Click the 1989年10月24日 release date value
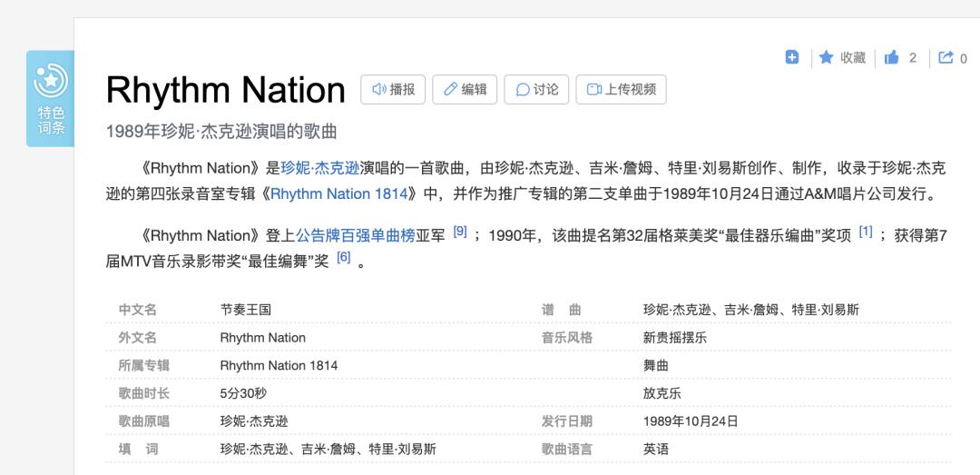 [x=691, y=421]
